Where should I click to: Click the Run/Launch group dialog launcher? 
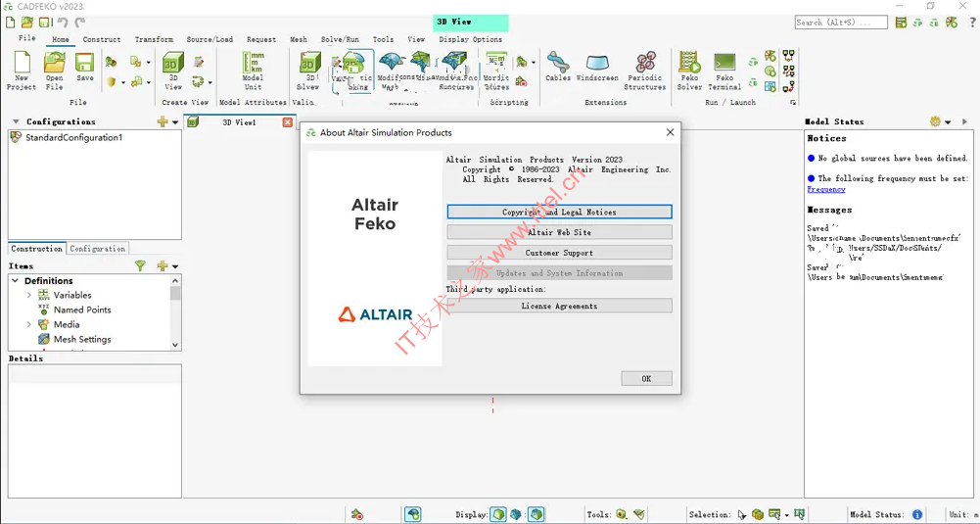pyautogui.click(x=793, y=103)
